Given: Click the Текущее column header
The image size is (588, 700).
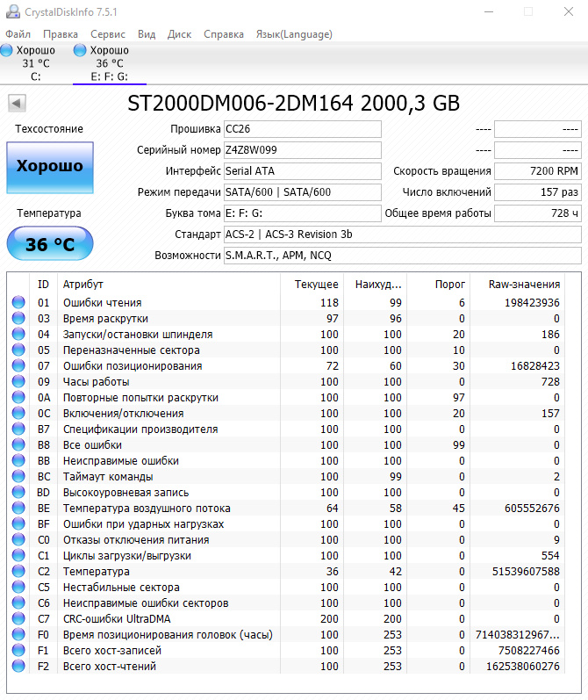Looking at the screenshot, I should click(312, 285).
